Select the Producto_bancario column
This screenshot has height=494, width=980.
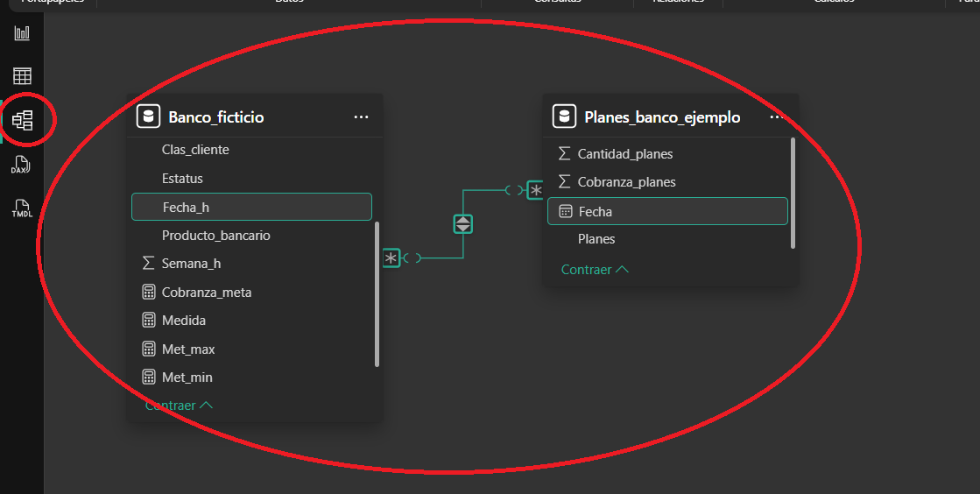215,236
